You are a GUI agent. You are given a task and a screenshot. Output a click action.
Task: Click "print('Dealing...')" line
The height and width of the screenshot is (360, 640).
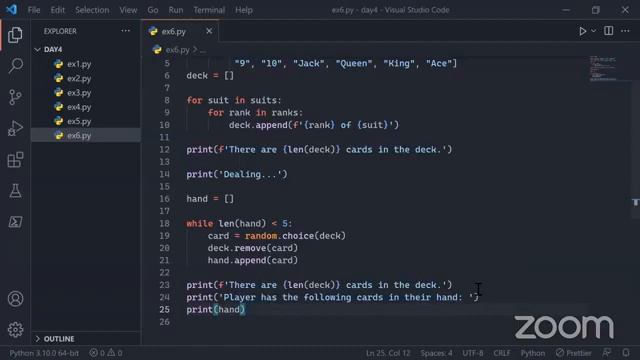[237, 174]
